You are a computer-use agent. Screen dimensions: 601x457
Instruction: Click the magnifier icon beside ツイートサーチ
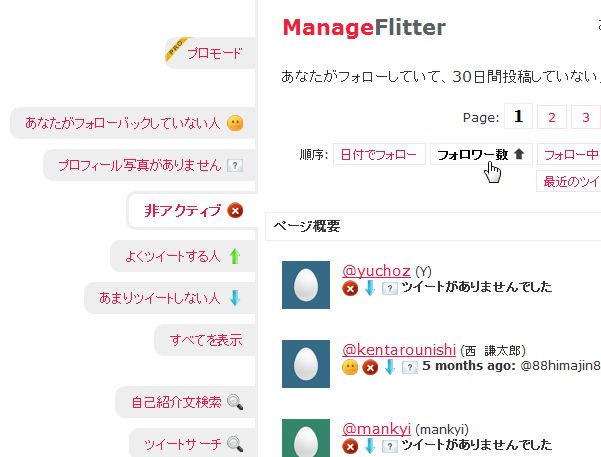[235, 444]
